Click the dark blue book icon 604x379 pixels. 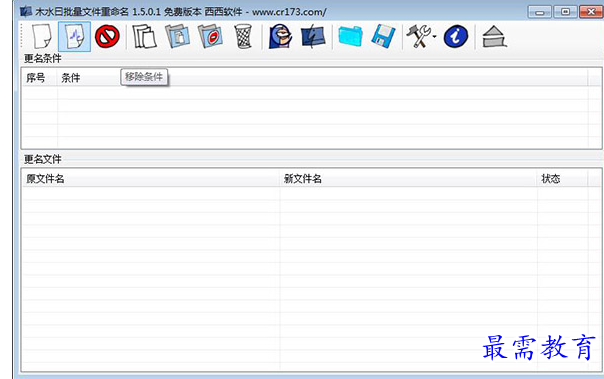pyautogui.click(x=313, y=37)
